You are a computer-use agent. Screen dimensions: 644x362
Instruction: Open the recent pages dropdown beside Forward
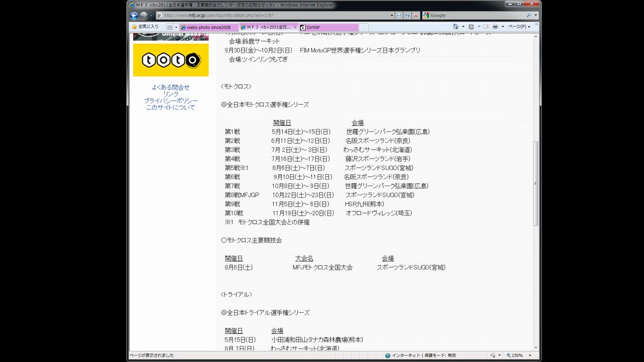pyautogui.click(x=151, y=16)
